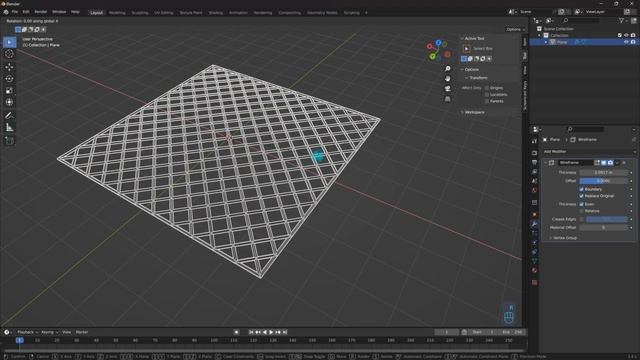This screenshot has height=360, width=640.
Task: Open the Physics properties tab icon
Action: (534, 242)
